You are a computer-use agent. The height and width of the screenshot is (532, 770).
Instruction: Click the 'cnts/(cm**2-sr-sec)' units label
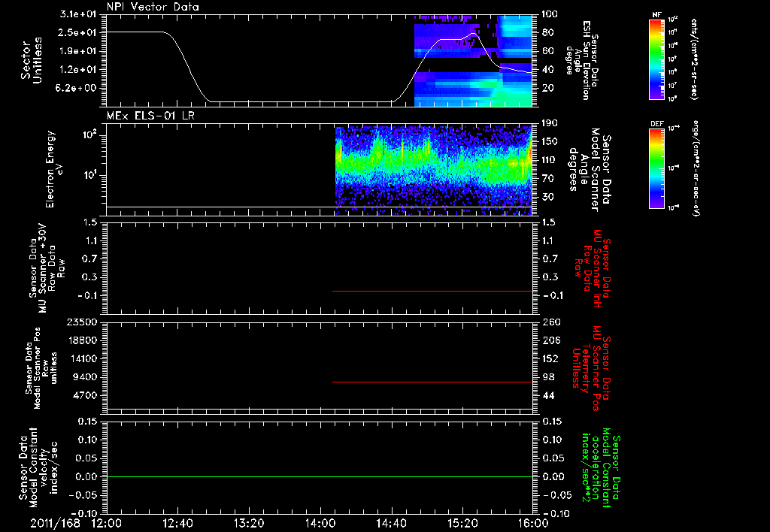[x=694, y=59]
